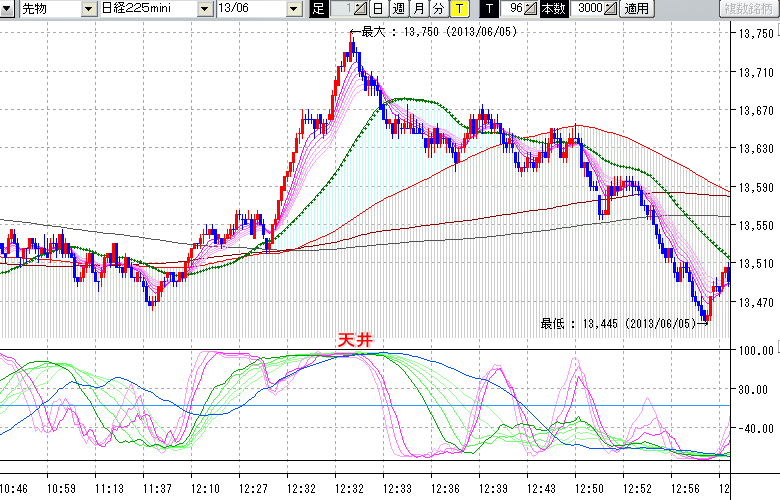Click the black 足 label

(x=319, y=9)
